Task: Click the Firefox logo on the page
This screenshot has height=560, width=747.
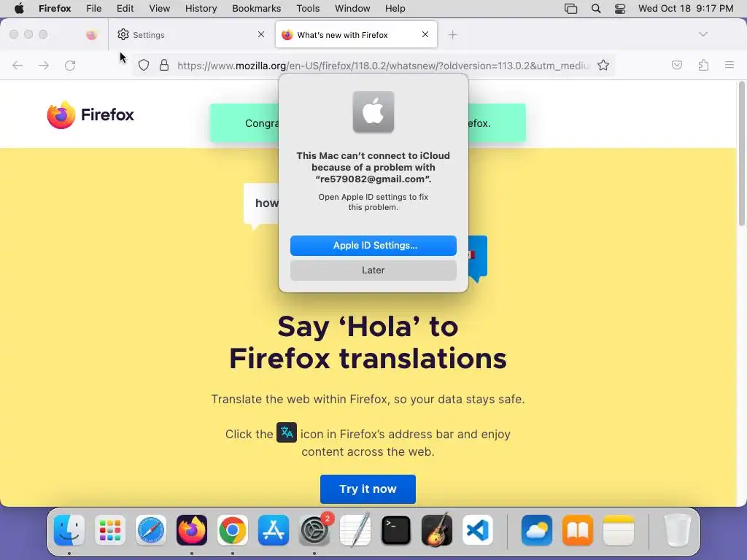Action: tap(90, 114)
